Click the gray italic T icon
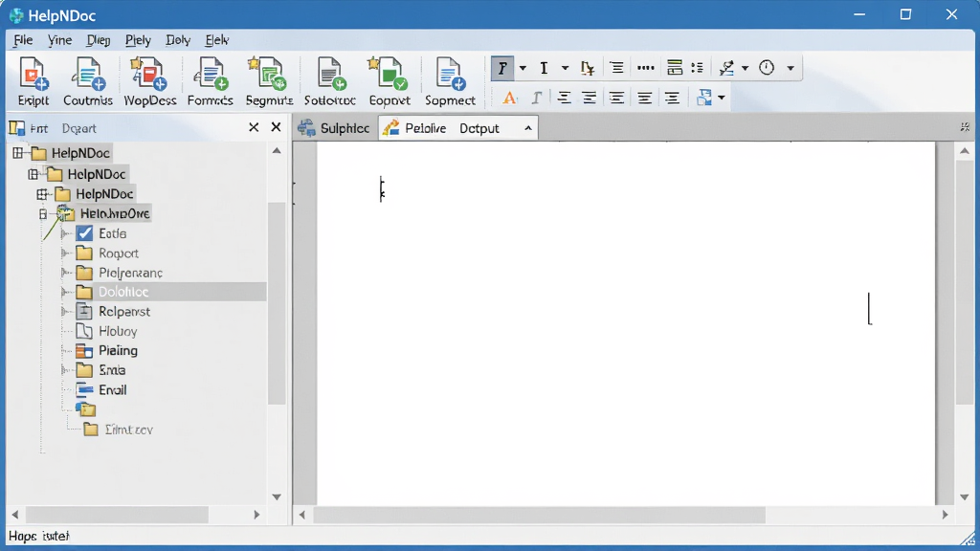This screenshot has height=551, width=980. tap(536, 98)
